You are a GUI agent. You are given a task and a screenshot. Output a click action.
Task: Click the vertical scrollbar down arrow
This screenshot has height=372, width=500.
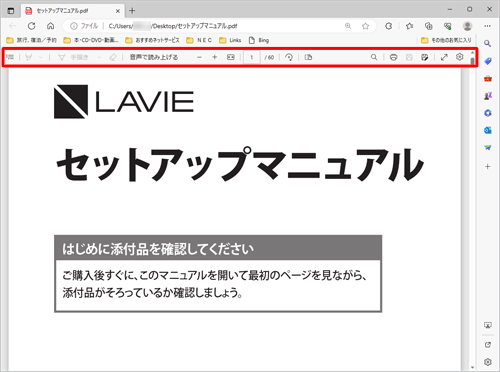pyautogui.click(x=472, y=368)
